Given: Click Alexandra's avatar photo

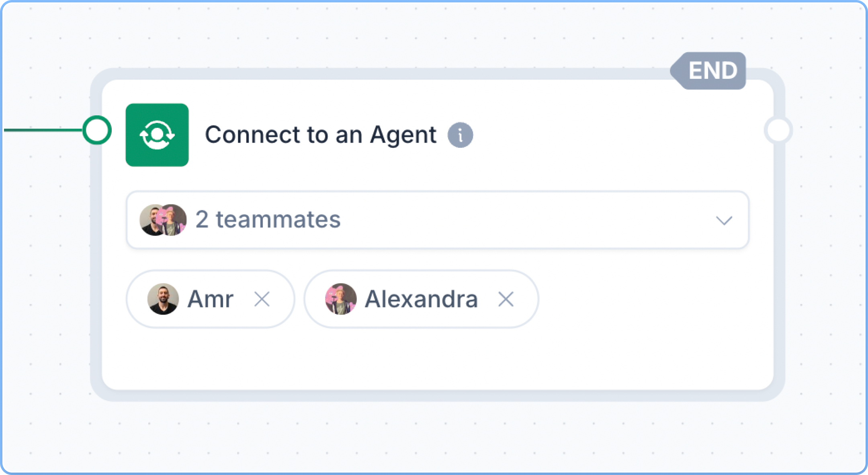Looking at the screenshot, I should (341, 299).
